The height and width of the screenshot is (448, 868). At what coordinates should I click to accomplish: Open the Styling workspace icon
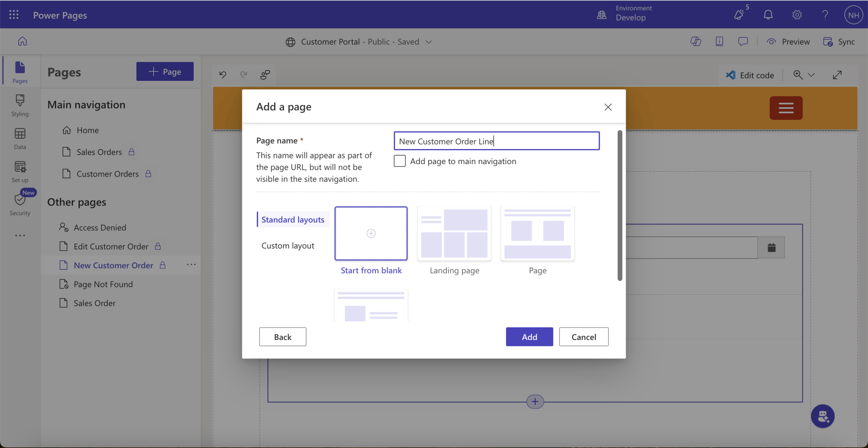click(20, 105)
